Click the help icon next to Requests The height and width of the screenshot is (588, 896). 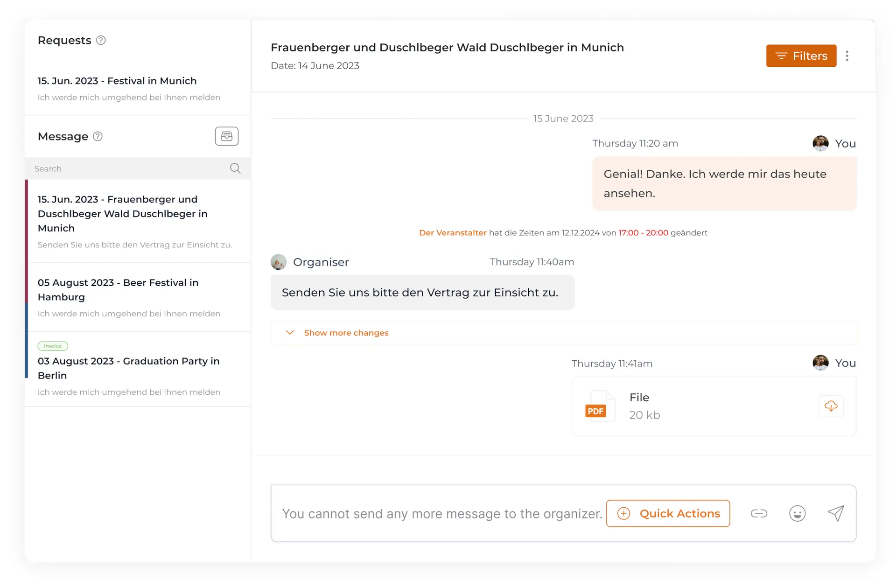pos(101,41)
